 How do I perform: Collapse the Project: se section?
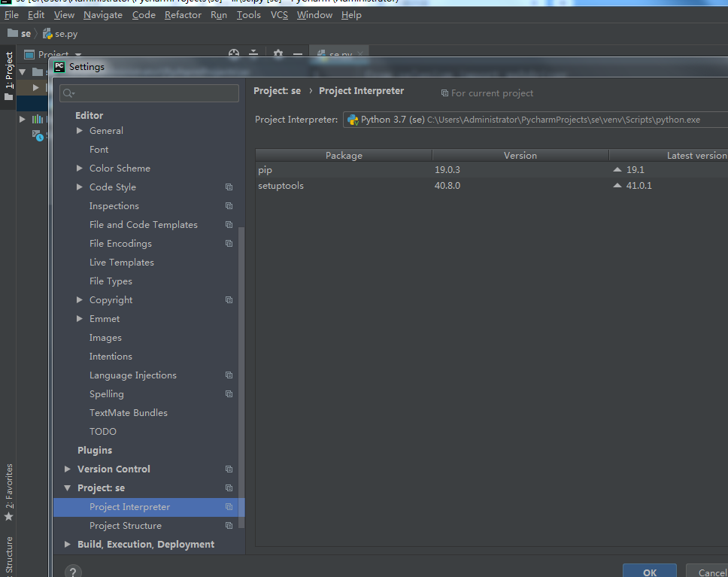[x=68, y=487]
